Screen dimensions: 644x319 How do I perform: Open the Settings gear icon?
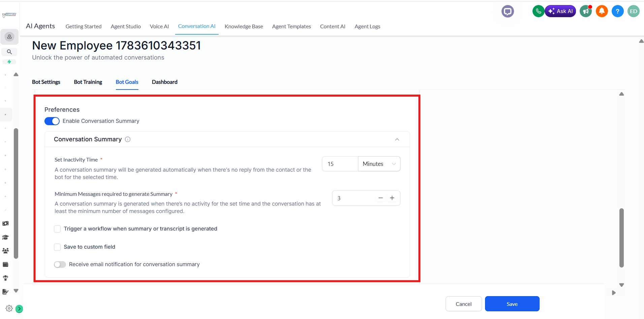pos(9,308)
